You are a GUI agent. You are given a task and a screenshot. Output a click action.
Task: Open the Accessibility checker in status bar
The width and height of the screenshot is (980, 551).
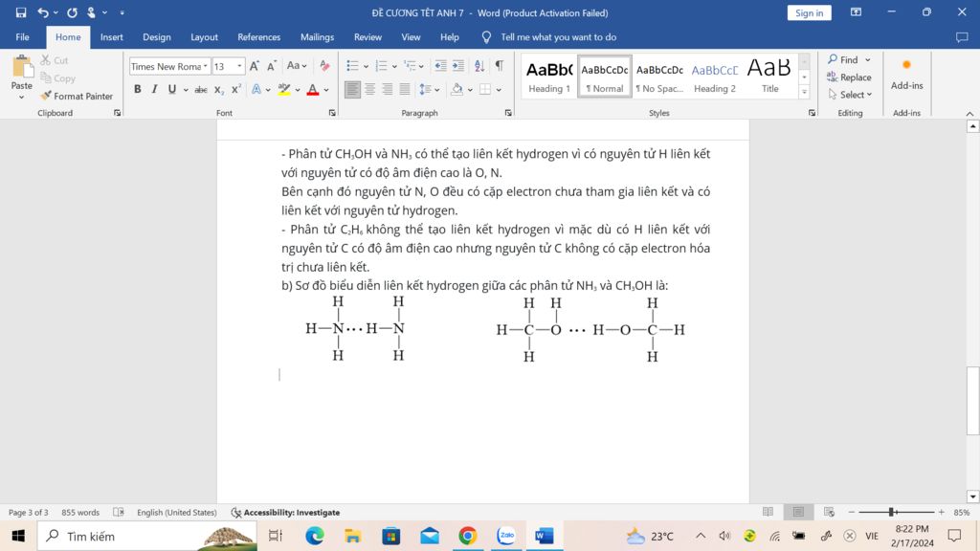pyautogui.click(x=285, y=513)
